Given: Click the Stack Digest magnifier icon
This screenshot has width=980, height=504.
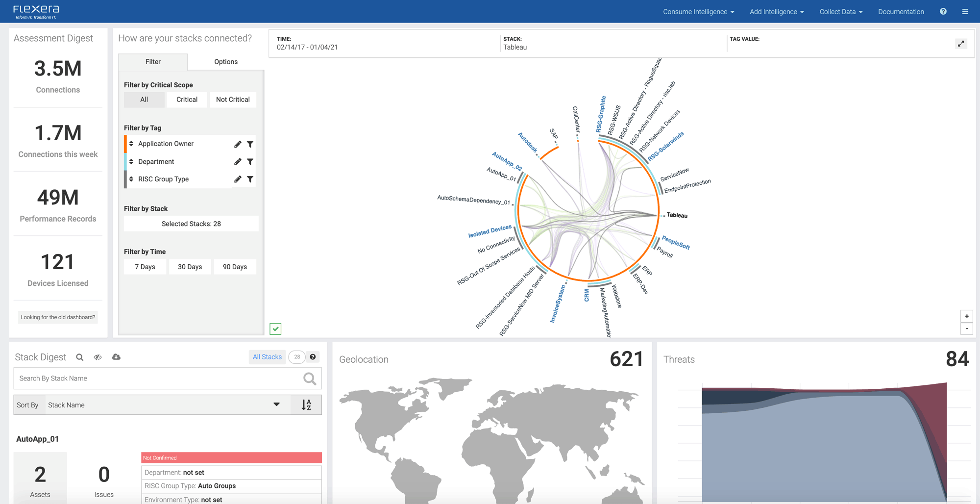Looking at the screenshot, I should coord(80,357).
